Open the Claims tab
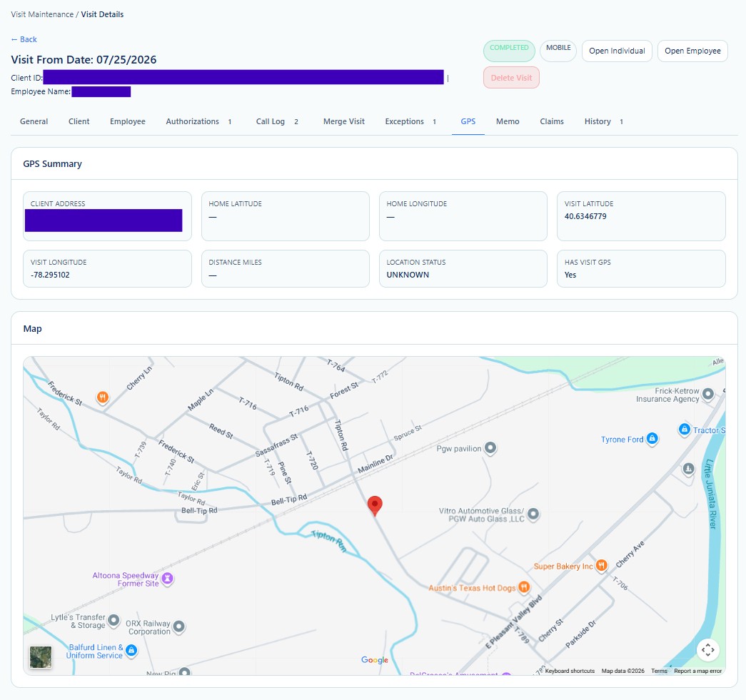The height and width of the screenshot is (700, 746). pyautogui.click(x=552, y=121)
